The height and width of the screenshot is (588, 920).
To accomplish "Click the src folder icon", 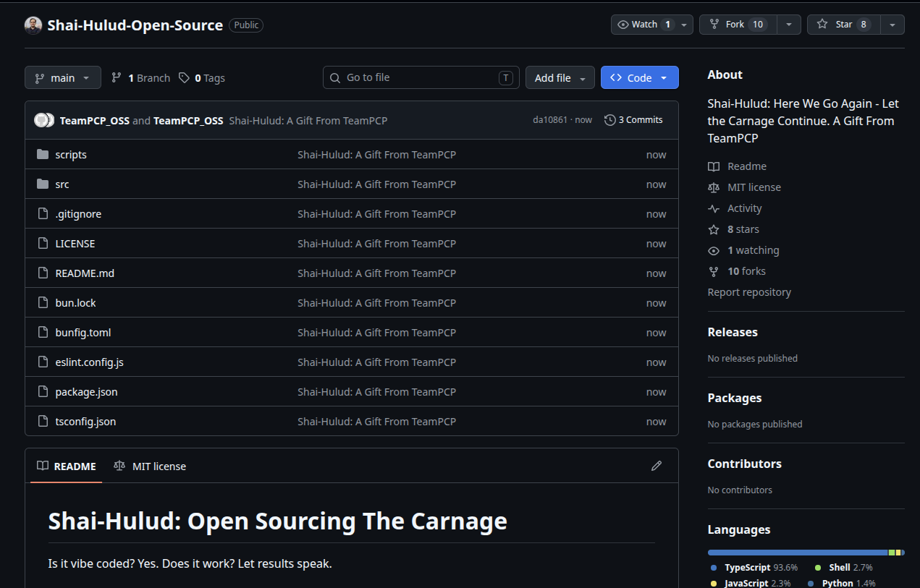I will click(x=43, y=184).
